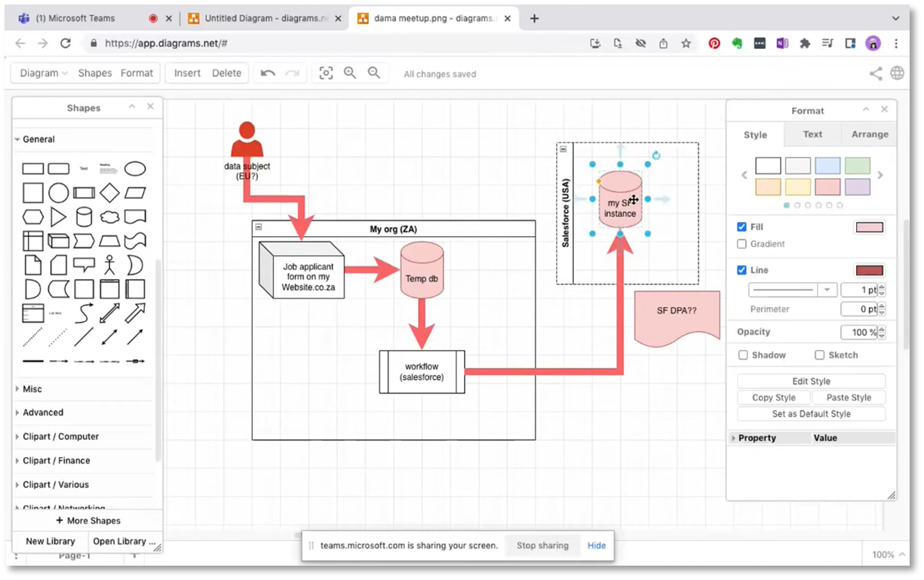Image resolution: width=924 pixels, height=580 pixels.
Task: Open the line color swatch
Action: coord(869,270)
